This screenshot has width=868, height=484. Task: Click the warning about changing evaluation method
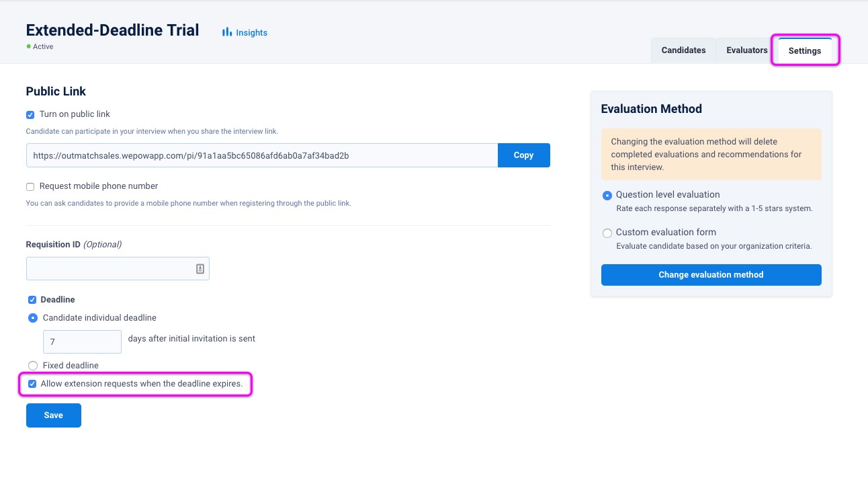coord(711,154)
